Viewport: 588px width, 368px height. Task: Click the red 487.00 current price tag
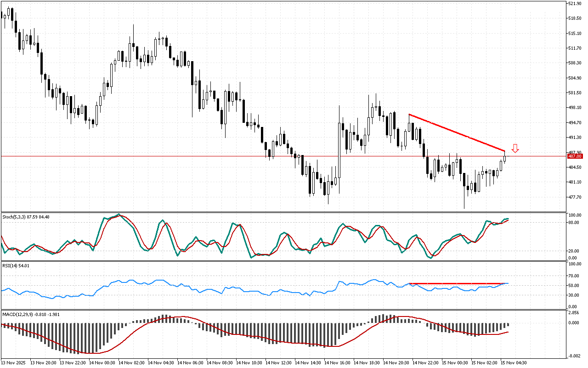coord(575,156)
